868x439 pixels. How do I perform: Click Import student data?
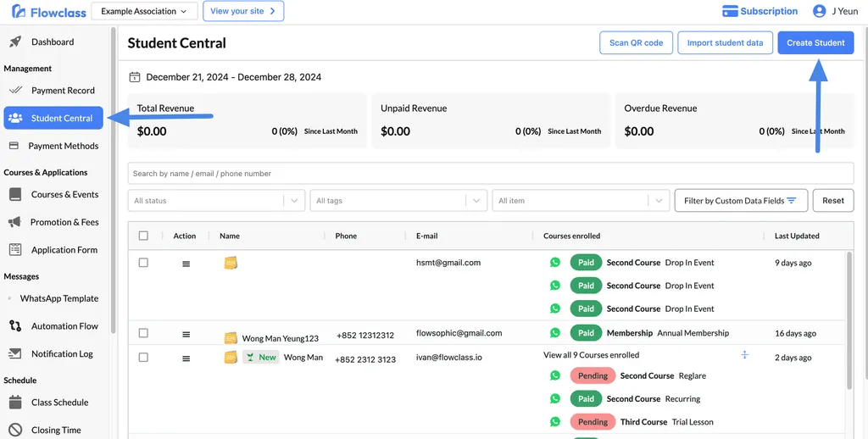726,42
